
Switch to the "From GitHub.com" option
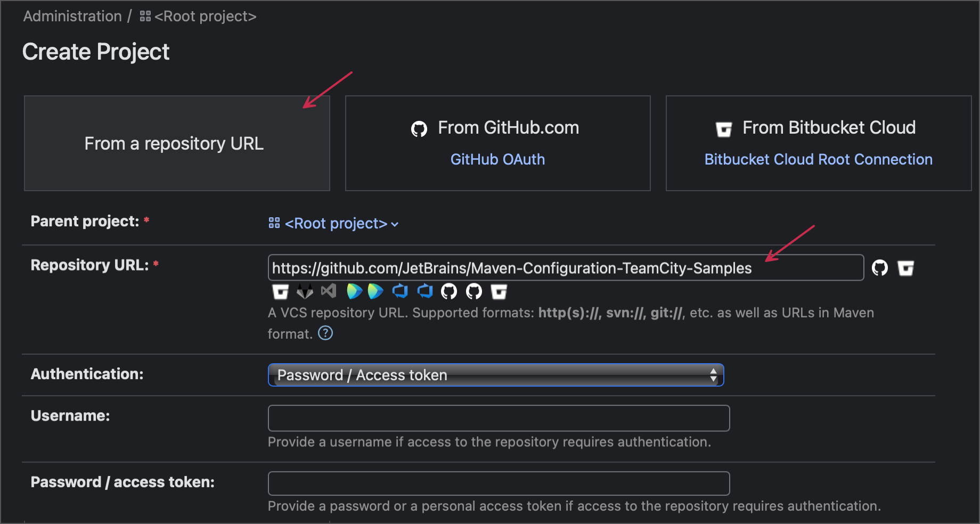coord(508,128)
